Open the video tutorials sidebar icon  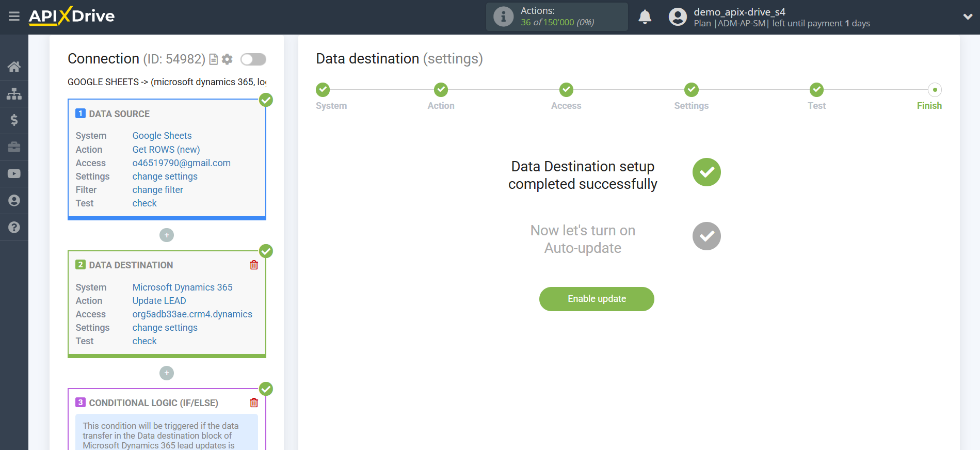[14, 174]
